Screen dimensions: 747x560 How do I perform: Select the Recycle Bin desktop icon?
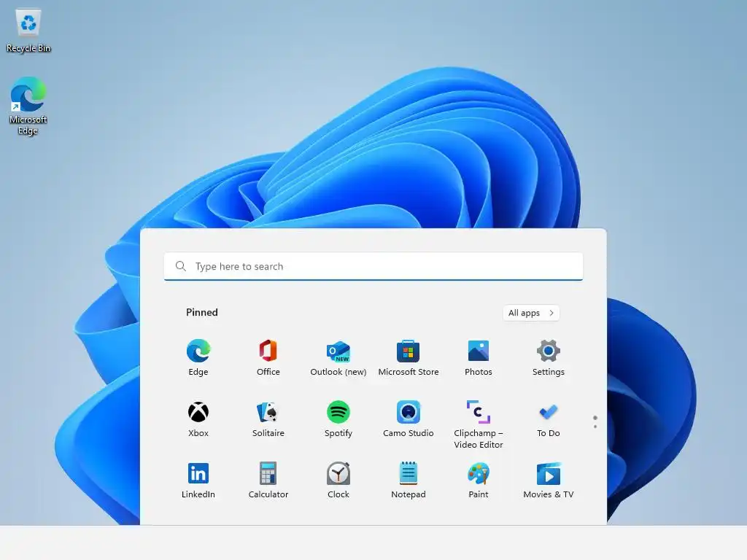pyautogui.click(x=28, y=31)
